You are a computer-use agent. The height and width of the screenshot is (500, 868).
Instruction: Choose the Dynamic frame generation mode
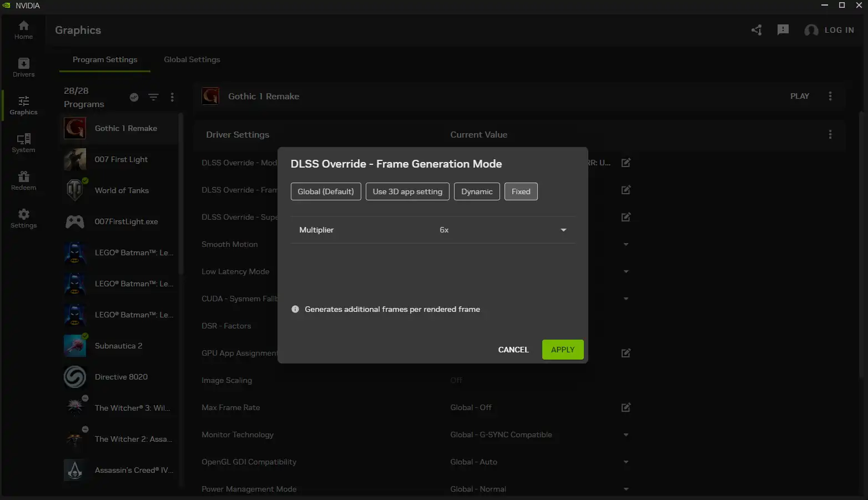(477, 191)
